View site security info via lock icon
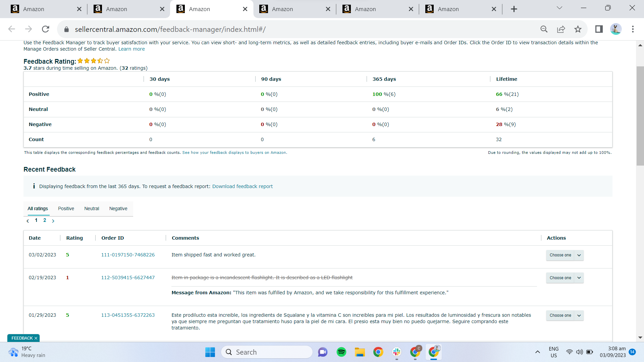The height and width of the screenshot is (362, 644). point(66,29)
